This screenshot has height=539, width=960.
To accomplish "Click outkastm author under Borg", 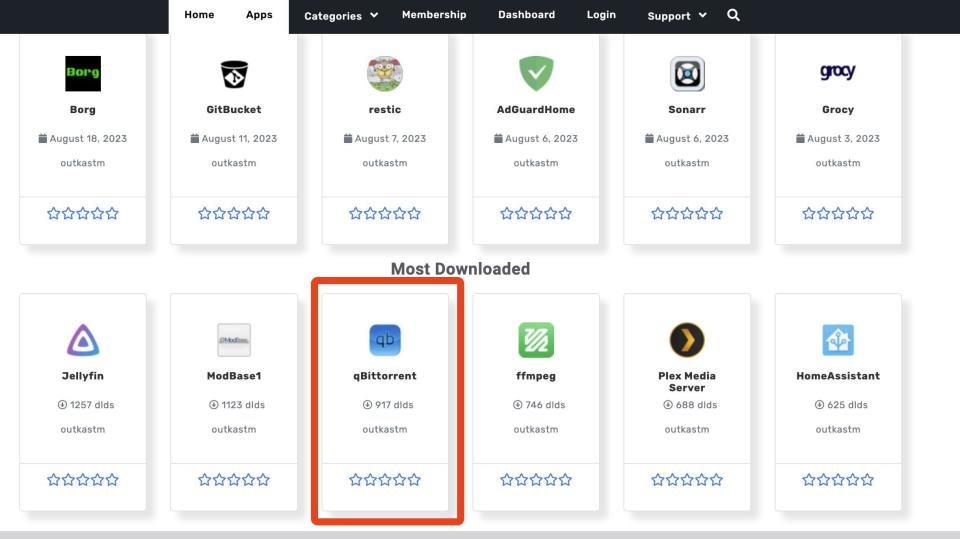I will tap(83, 163).
